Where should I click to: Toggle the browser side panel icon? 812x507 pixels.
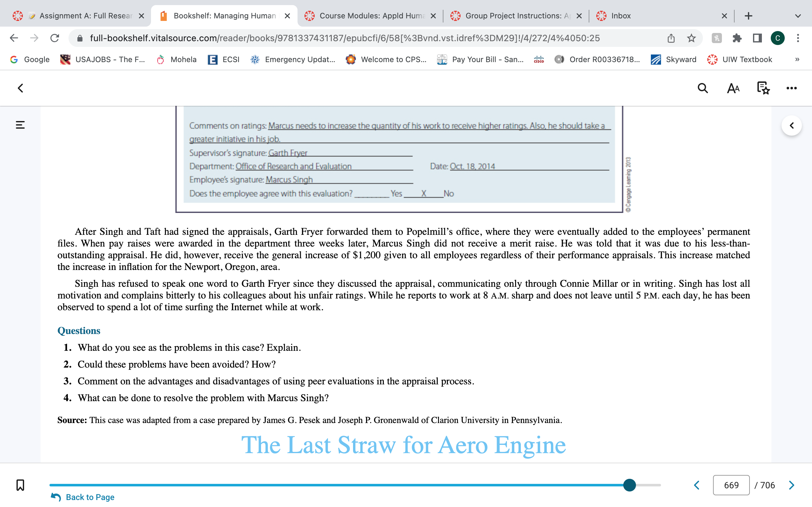coord(757,38)
